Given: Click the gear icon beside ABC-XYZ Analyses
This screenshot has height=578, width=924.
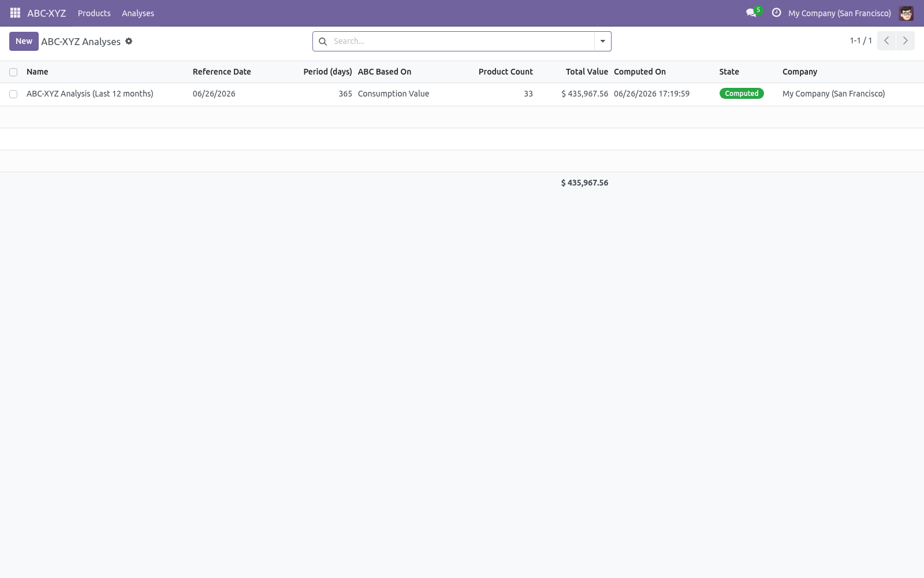Looking at the screenshot, I should point(129,41).
